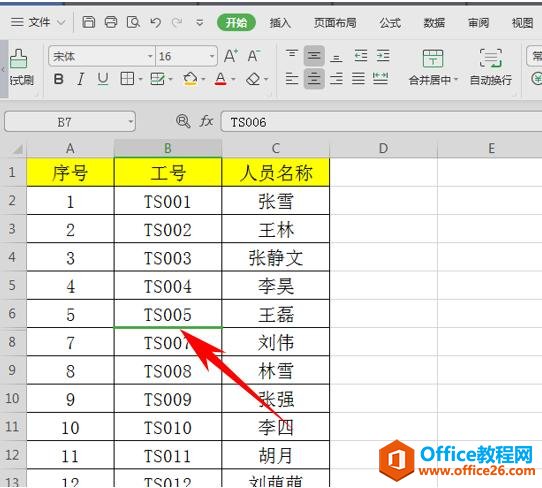
Task: Align text left
Action: point(292,79)
